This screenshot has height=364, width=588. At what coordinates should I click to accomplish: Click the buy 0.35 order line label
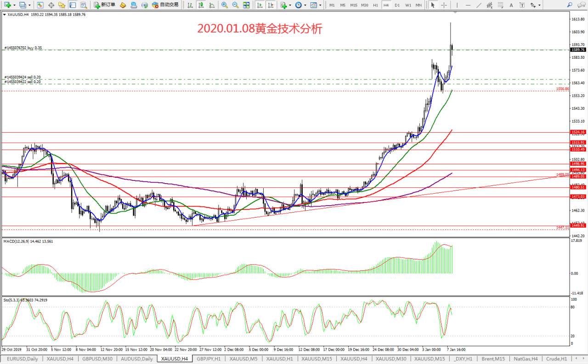tap(23, 48)
